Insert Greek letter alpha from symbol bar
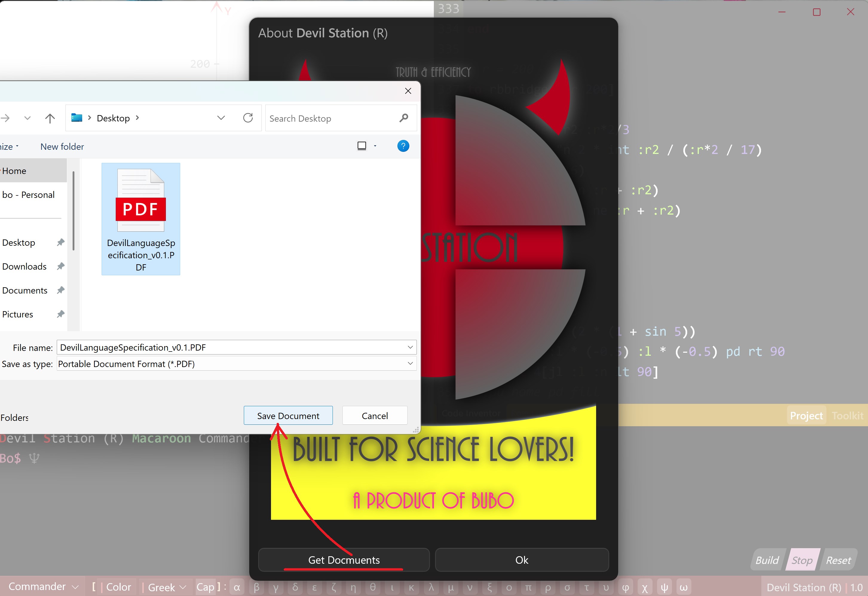The height and width of the screenshot is (596, 868). tap(237, 587)
